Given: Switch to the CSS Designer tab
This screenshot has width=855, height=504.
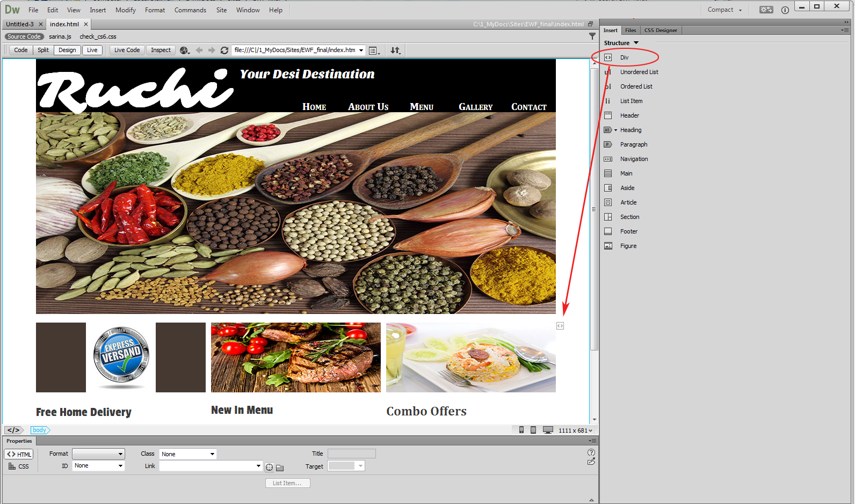Looking at the screenshot, I should coord(661,30).
